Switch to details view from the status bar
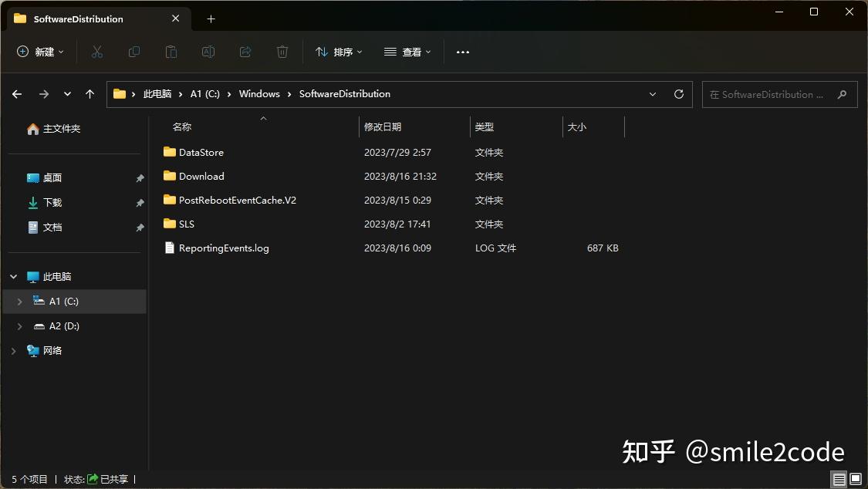Screen dimensions: 868x489 [839, 479]
